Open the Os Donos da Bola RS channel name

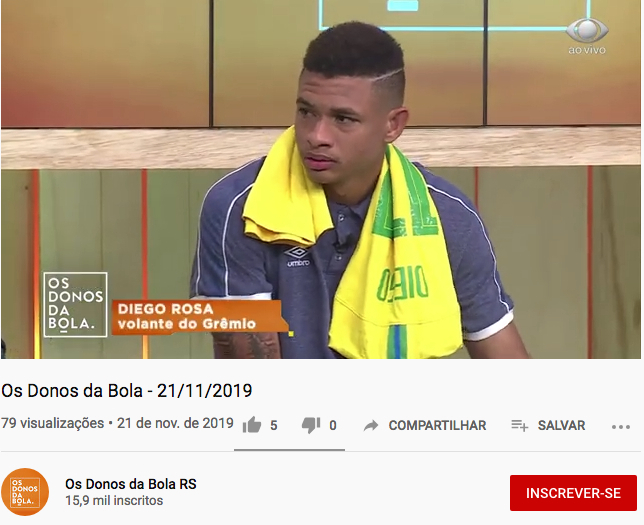click(x=131, y=484)
